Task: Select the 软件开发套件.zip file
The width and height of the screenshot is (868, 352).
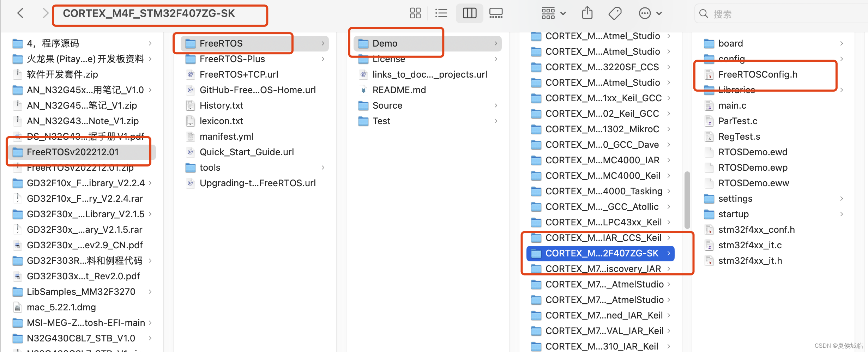Action: (82, 74)
